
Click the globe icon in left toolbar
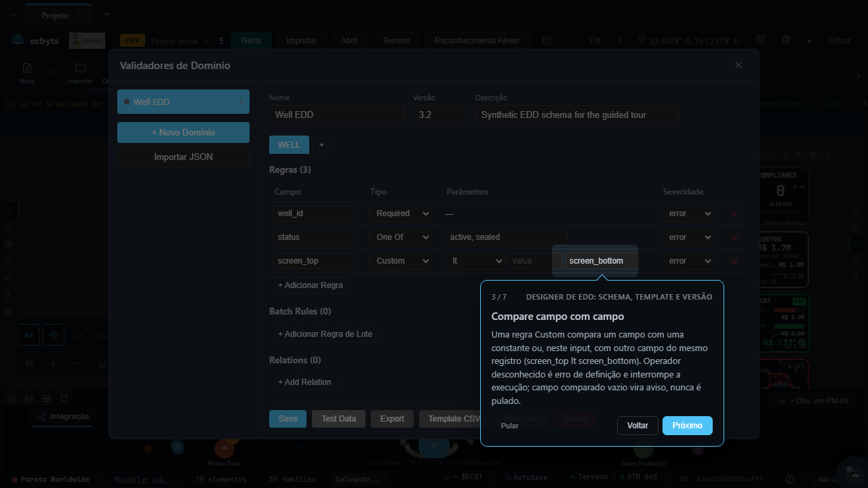[x=54, y=335]
